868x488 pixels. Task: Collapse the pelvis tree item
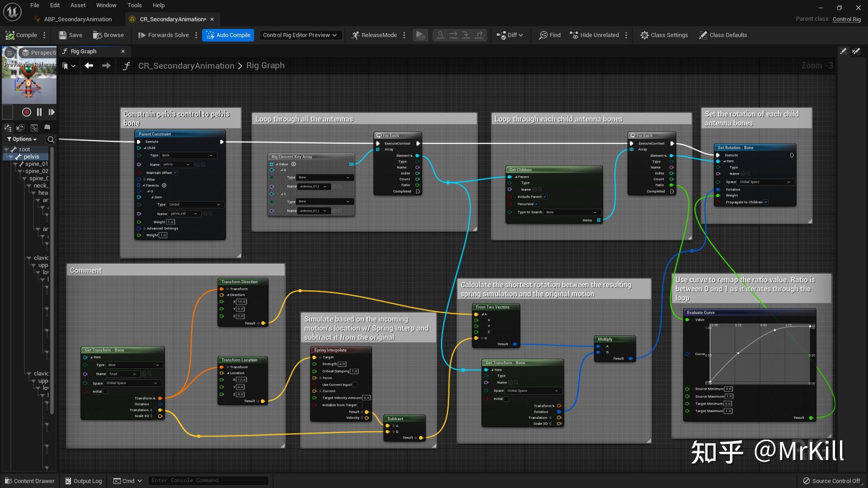11,157
